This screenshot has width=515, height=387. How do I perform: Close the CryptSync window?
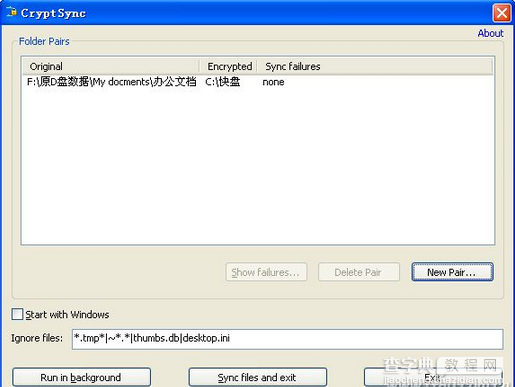[x=502, y=13]
